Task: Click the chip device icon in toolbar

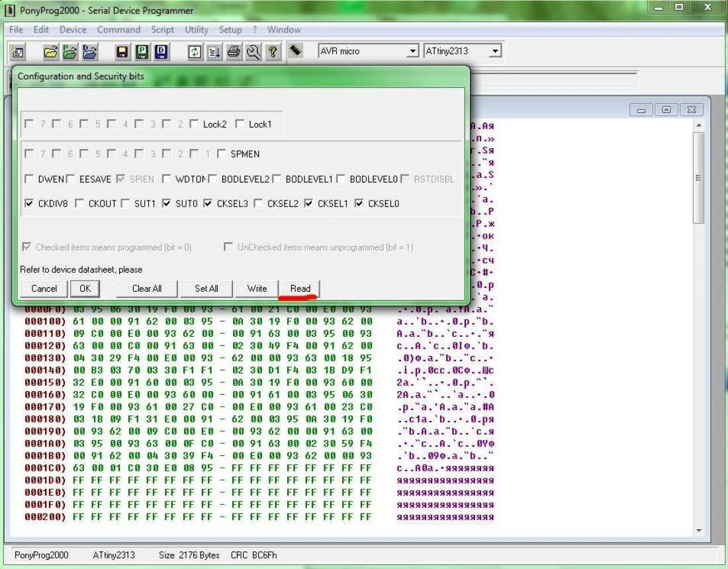Action: (295, 50)
